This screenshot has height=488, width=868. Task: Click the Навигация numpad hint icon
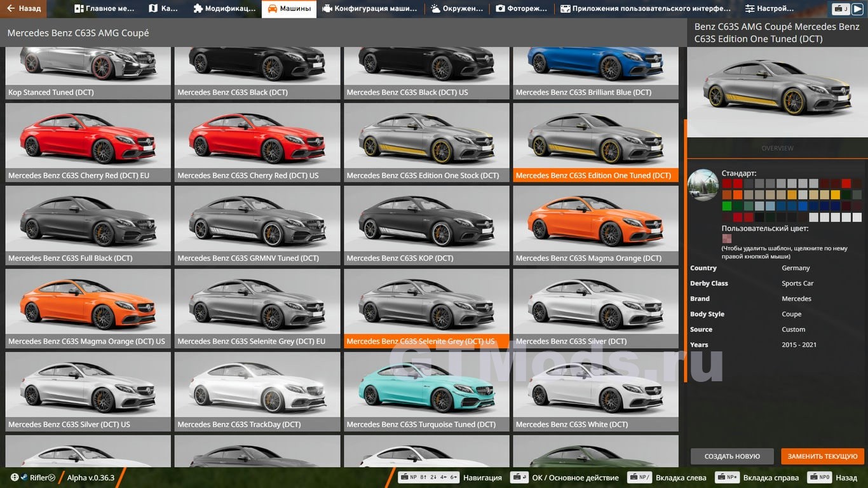[428, 477]
